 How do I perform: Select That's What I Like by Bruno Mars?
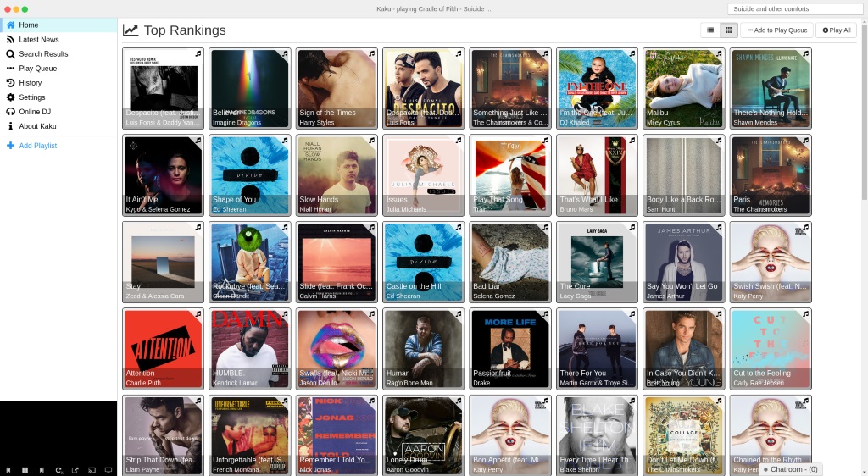598,175
